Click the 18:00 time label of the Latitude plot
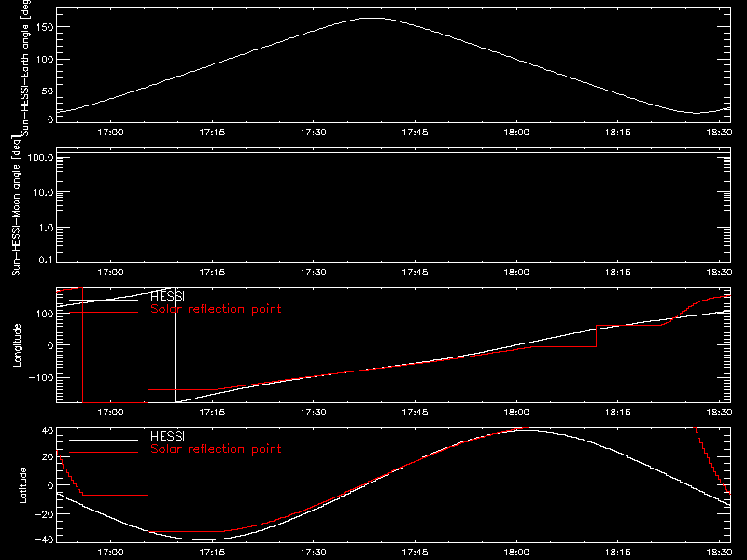 [x=516, y=553]
